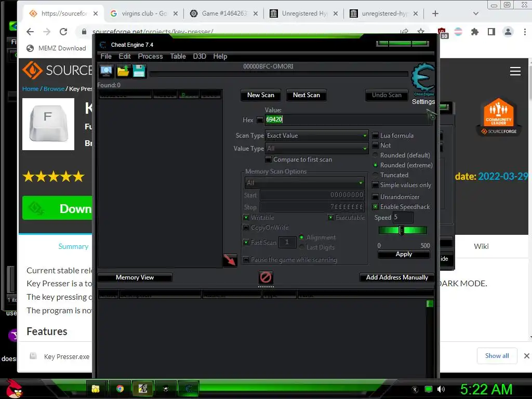Click the red no-entry clear list icon

(265, 277)
